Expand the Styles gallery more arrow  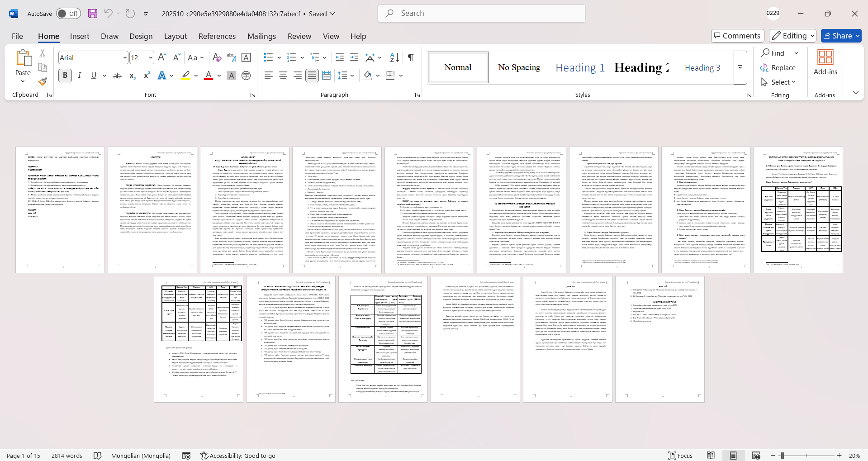pos(740,67)
